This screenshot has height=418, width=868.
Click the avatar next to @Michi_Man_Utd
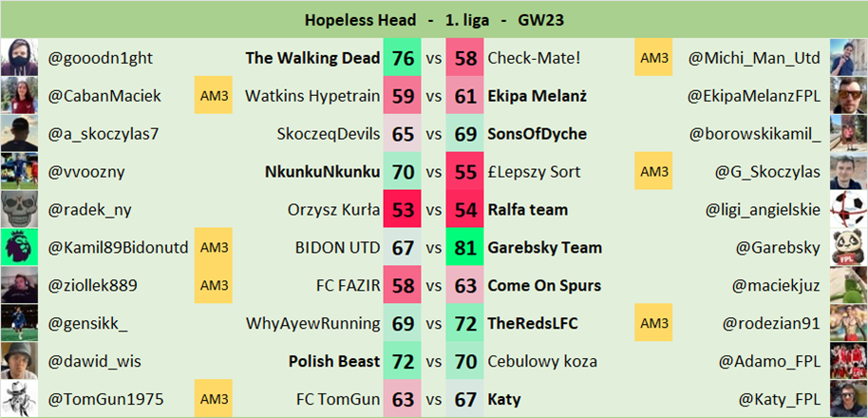coord(848,58)
